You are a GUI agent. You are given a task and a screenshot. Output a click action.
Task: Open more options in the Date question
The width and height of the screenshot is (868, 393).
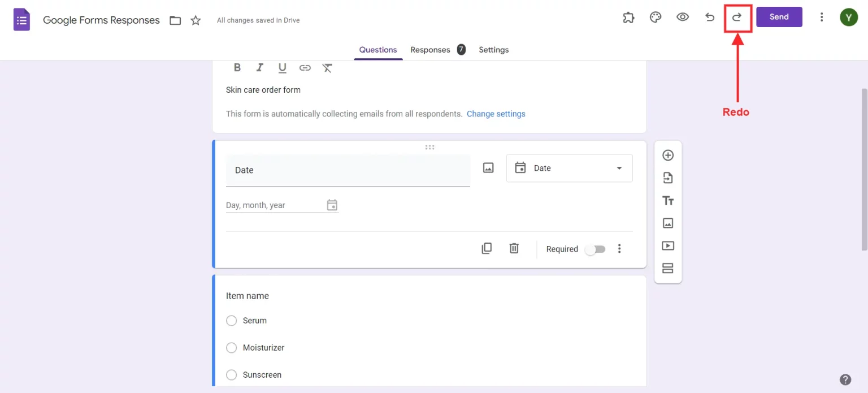[x=619, y=249]
